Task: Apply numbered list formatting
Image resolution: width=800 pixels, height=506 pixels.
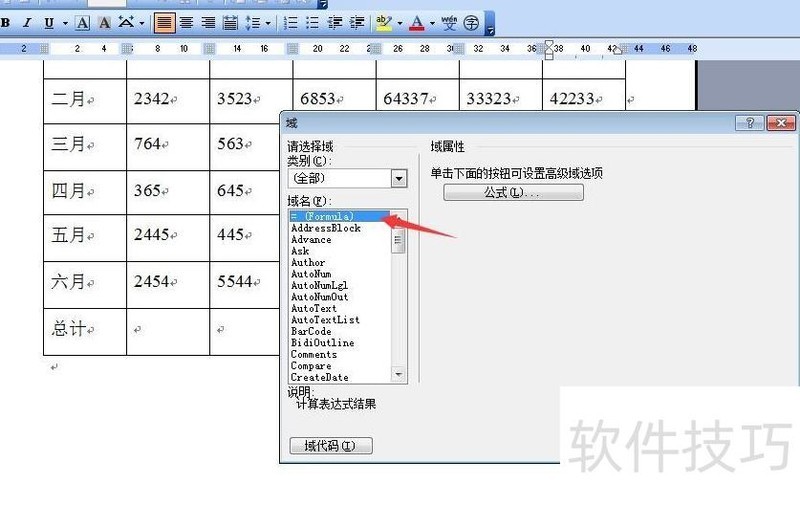Action: (x=290, y=23)
